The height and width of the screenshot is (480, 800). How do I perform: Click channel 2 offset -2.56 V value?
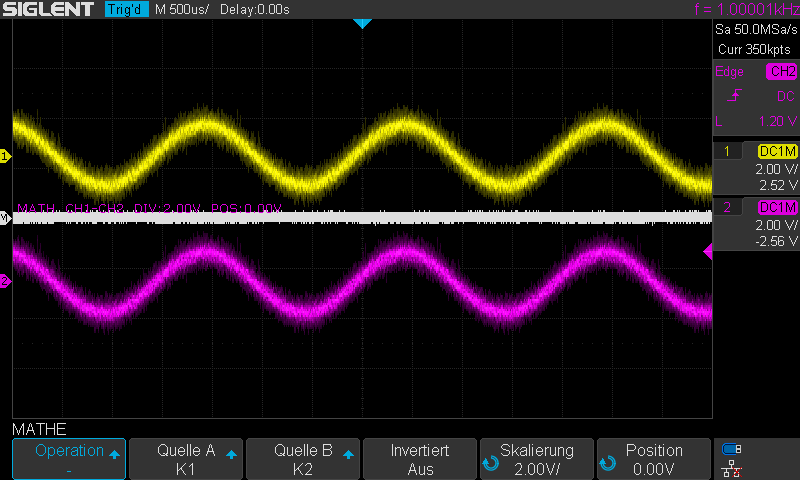pos(776,241)
